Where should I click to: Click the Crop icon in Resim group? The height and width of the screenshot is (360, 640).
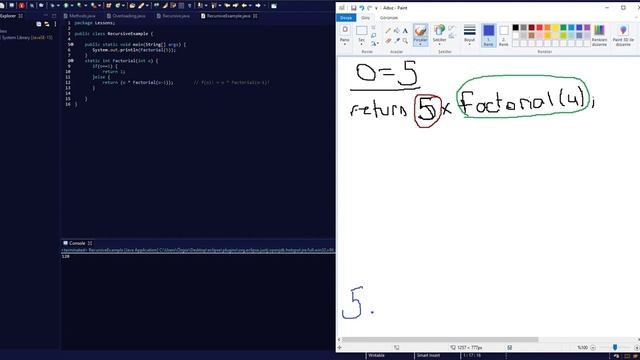click(373, 27)
